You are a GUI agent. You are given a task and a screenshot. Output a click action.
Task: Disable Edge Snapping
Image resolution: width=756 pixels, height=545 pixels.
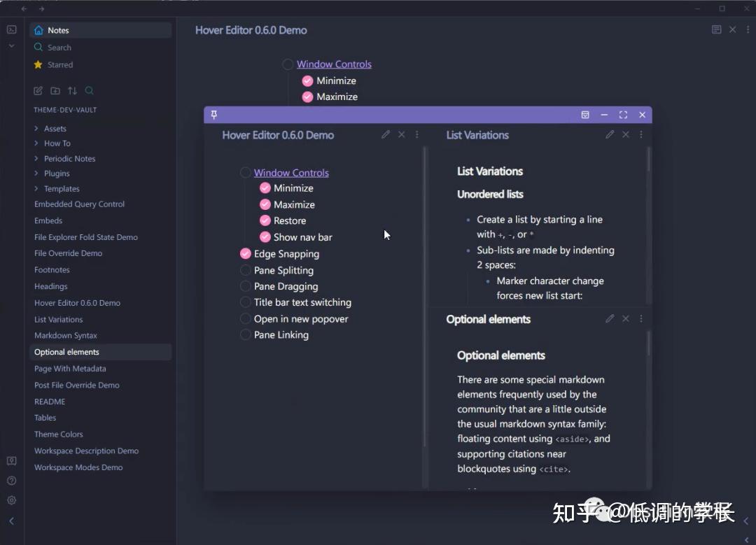245,253
